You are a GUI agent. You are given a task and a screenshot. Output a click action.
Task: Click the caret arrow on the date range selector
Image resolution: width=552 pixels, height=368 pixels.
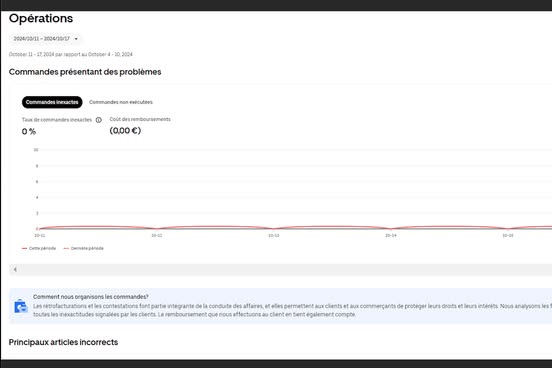pos(76,39)
